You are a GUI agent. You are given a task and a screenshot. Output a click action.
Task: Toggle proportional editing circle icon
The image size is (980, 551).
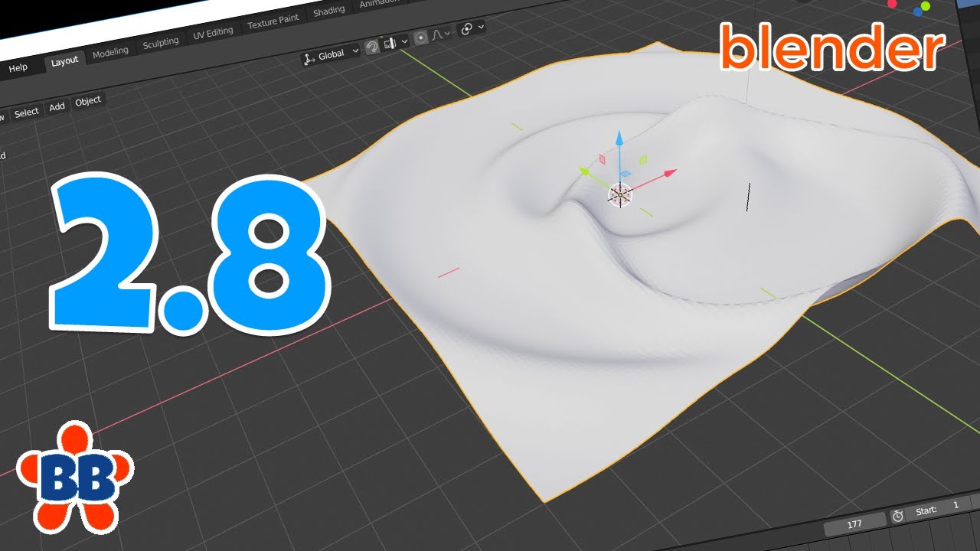tap(420, 37)
